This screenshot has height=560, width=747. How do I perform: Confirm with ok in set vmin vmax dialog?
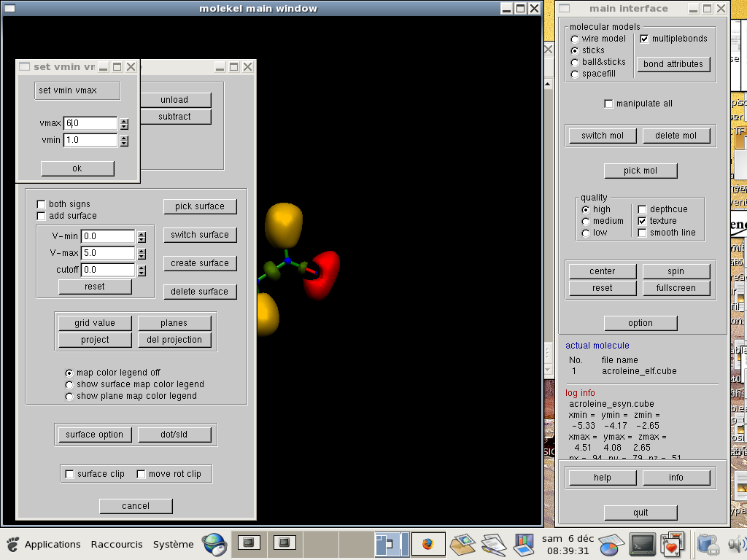[77, 168]
